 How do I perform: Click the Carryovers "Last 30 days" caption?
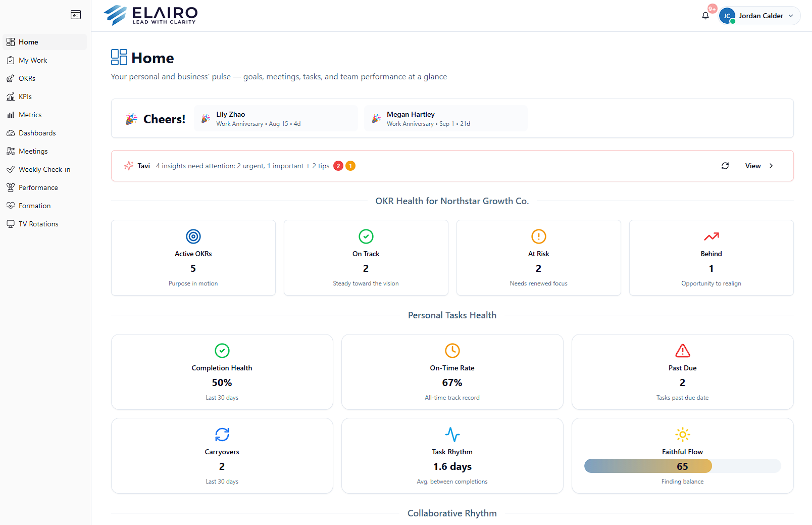click(222, 482)
